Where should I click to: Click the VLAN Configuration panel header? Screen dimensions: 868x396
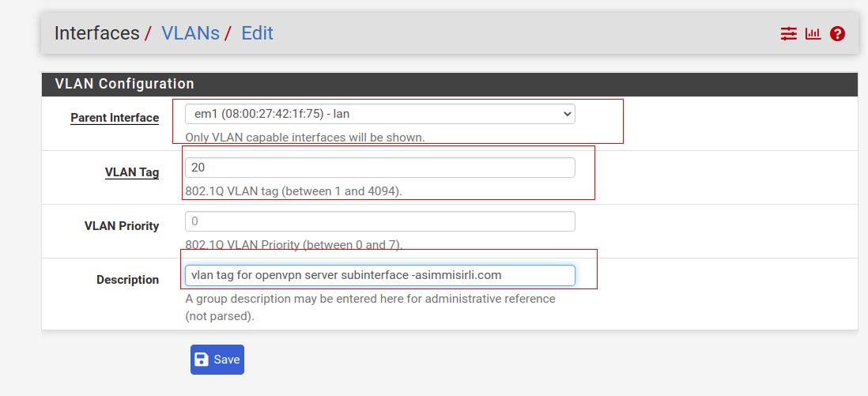pos(450,85)
